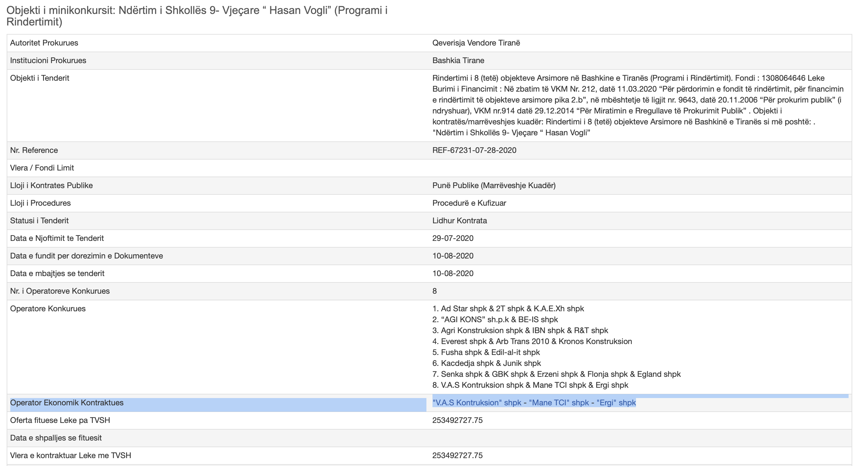Click the Objekti i Tenderit label
This screenshot has height=466, width=868.
click(x=40, y=78)
